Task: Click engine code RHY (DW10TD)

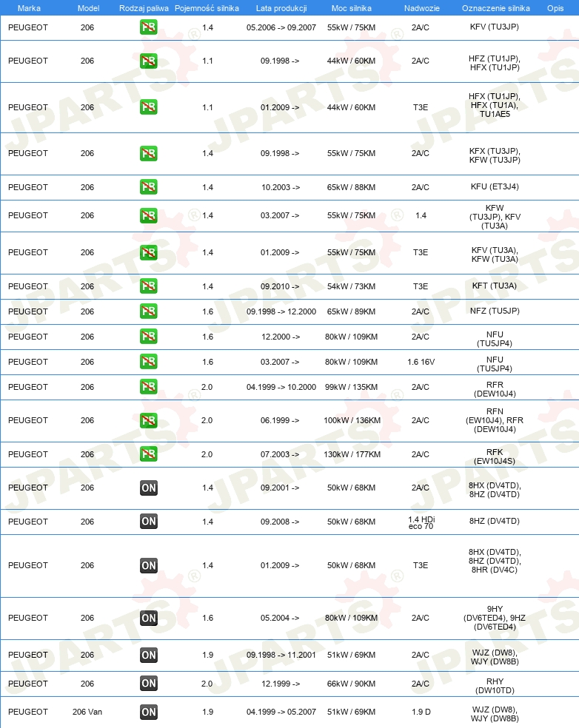Action: pos(495,686)
